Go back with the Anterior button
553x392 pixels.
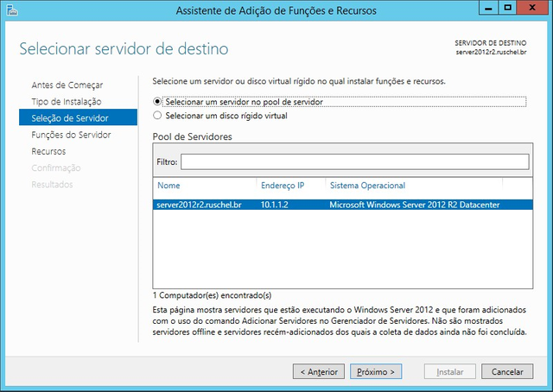pos(319,371)
